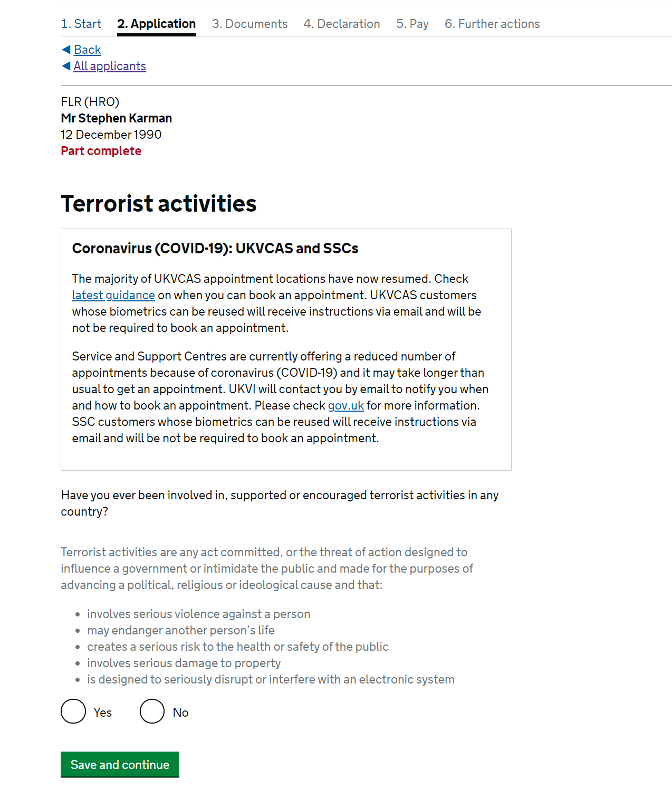Image resolution: width=672 pixels, height=788 pixels.
Task: Click the Terrorist activities heading
Action: point(159,204)
